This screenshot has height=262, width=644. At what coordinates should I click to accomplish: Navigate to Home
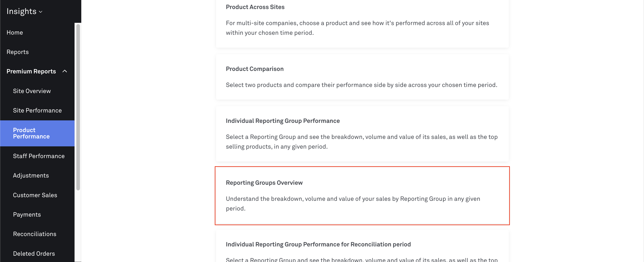point(15,32)
